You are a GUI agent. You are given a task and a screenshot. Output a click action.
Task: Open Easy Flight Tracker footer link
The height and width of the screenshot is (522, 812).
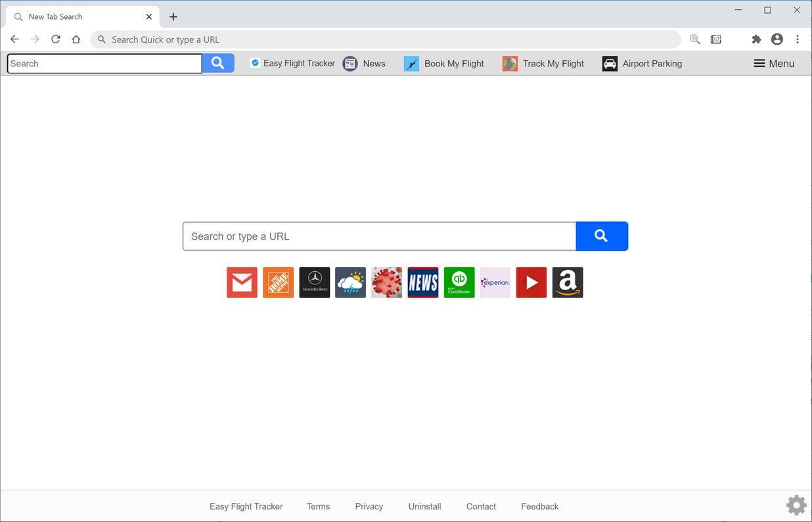[x=246, y=506]
